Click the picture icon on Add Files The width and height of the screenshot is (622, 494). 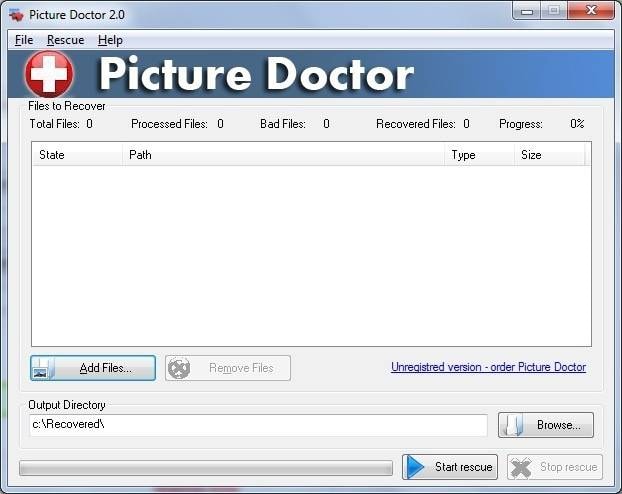43,369
